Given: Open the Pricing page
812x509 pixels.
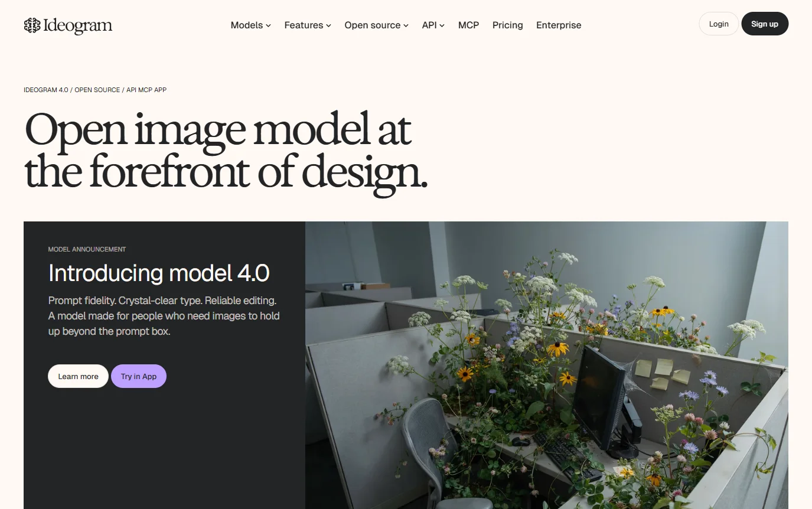Looking at the screenshot, I should 507,25.
